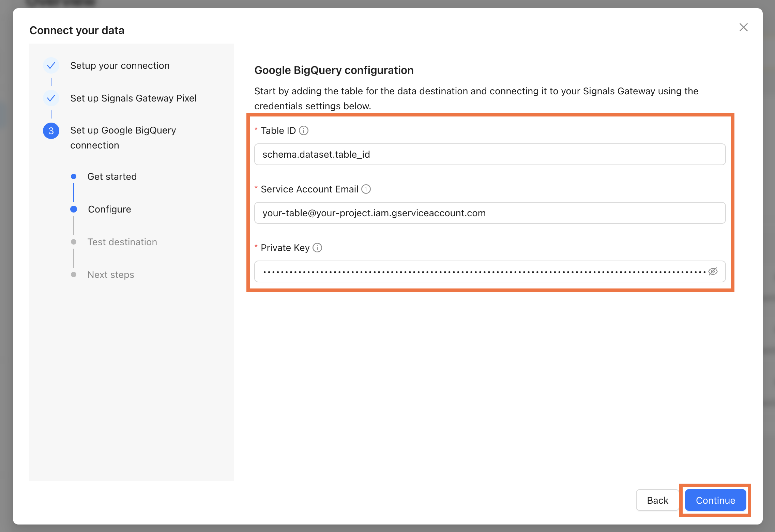Image resolution: width=775 pixels, height=532 pixels.
Task: Click the Service Account Email input field
Action: click(490, 213)
